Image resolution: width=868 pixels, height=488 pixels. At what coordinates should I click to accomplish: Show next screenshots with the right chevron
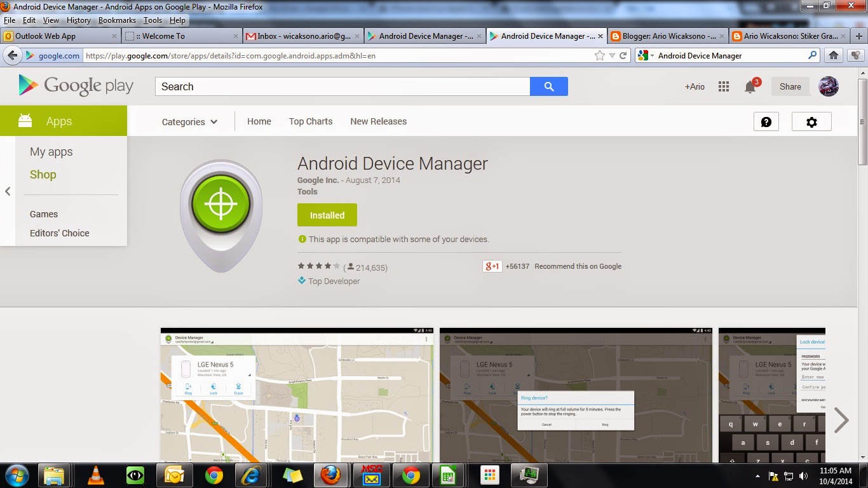click(841, 420)
